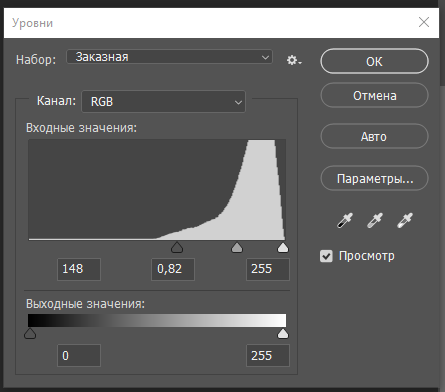Open the Параметры... options button

click(x=374, y=179)
